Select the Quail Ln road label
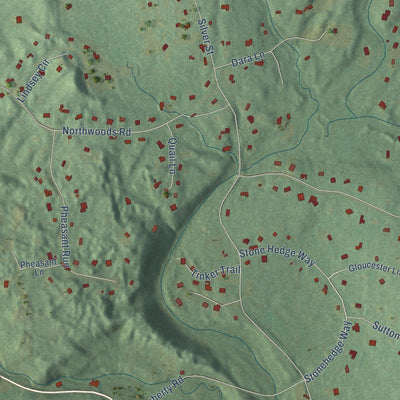400x400 pixels. pos(173,156)
